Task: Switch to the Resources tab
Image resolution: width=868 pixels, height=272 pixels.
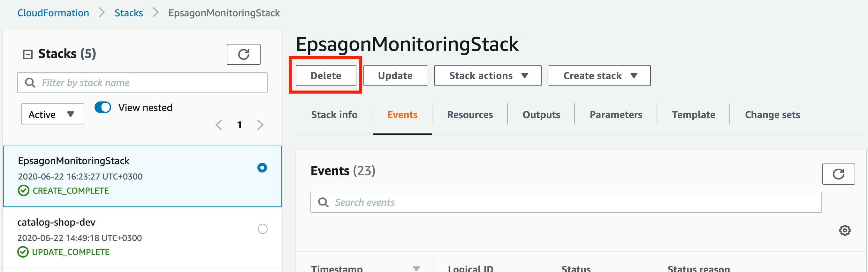Action: [470, 115]
